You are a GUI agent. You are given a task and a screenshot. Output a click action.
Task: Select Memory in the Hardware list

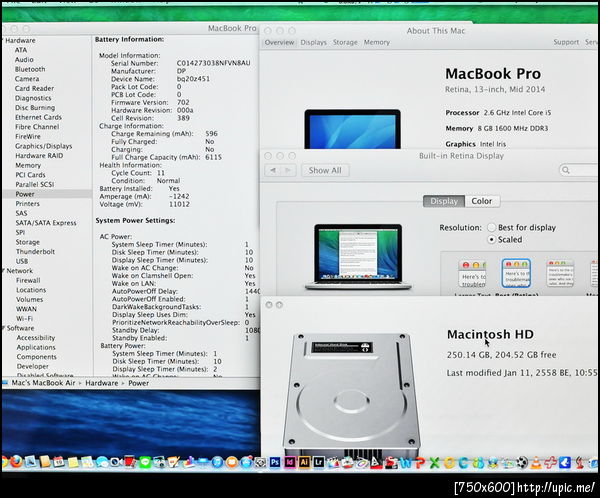[28, 165]
